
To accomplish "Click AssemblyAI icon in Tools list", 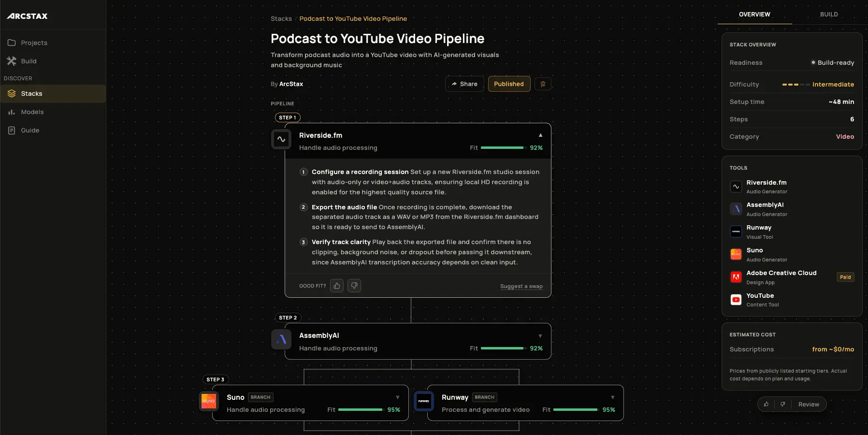I will click(736, 209).
